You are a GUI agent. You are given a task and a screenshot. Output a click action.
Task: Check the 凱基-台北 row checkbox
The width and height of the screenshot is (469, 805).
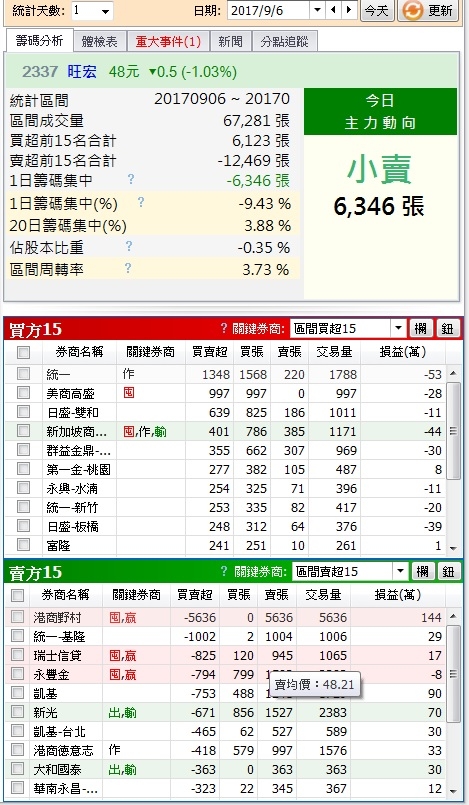(x=17, y=731)
